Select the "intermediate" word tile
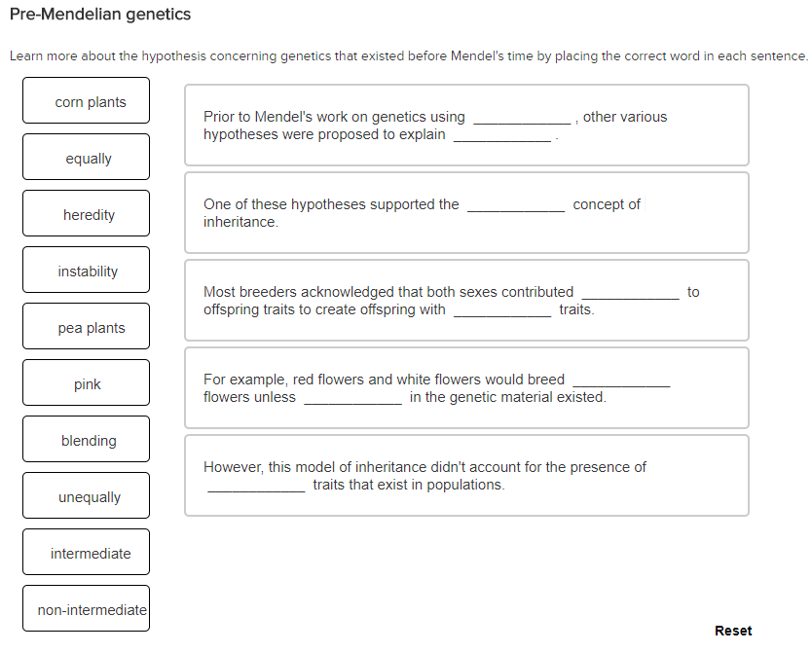The width and height of the screenshot is (812, 652). (86, 552)
